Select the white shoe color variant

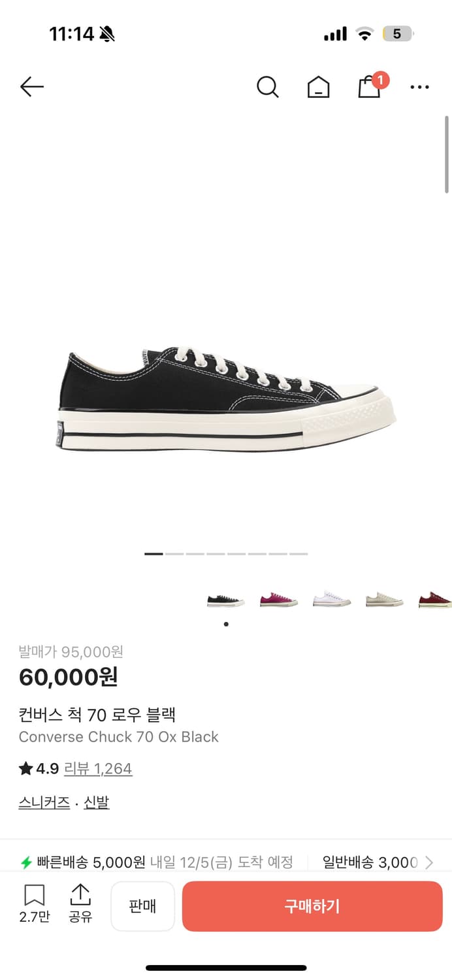[x=331, y=600]
